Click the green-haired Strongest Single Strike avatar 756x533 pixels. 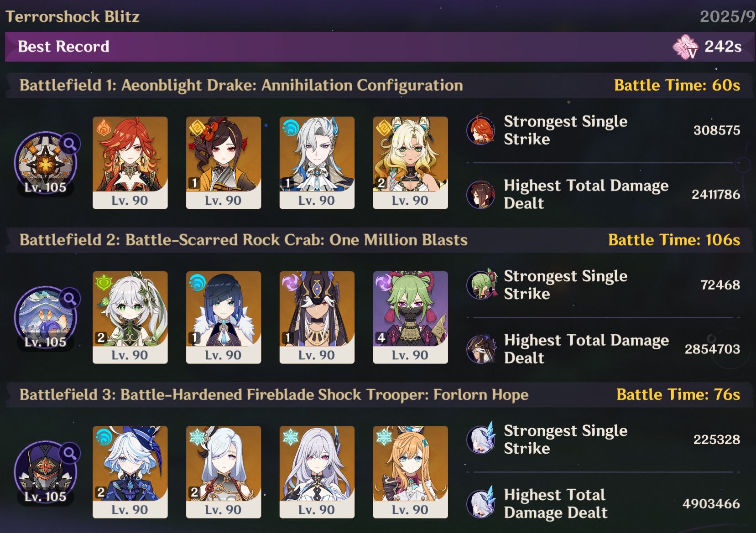tap(481, 285)
